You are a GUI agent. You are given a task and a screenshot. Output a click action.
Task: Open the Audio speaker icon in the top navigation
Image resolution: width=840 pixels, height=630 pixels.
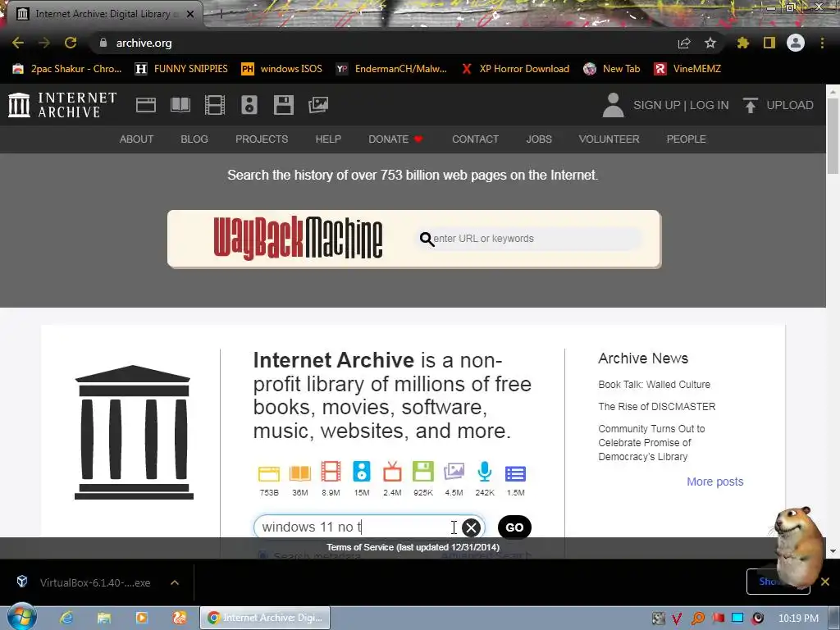tap(249, 105)
